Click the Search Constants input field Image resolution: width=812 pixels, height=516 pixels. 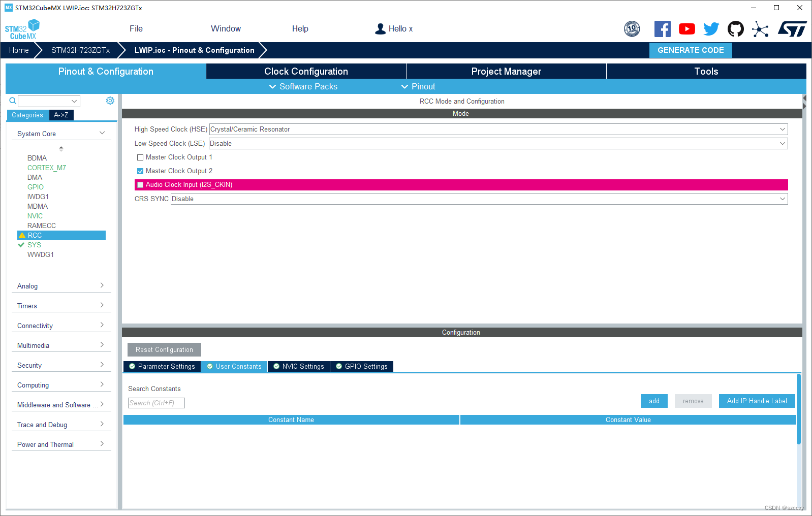pos(157,403)
